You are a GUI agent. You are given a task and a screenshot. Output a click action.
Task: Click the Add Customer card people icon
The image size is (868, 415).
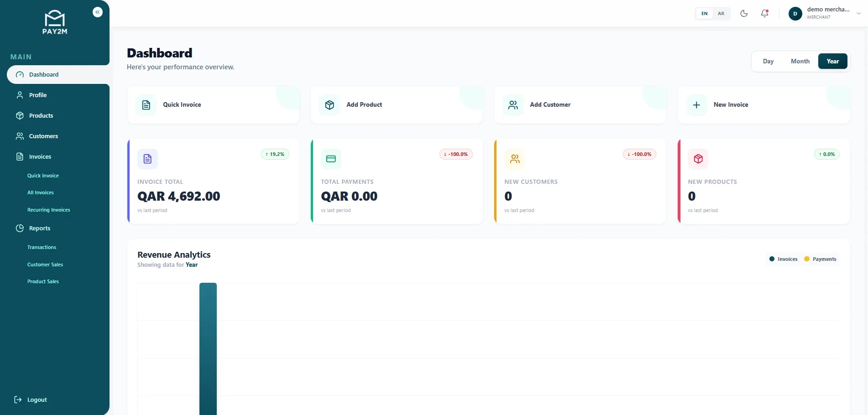[x=513, y=105]
